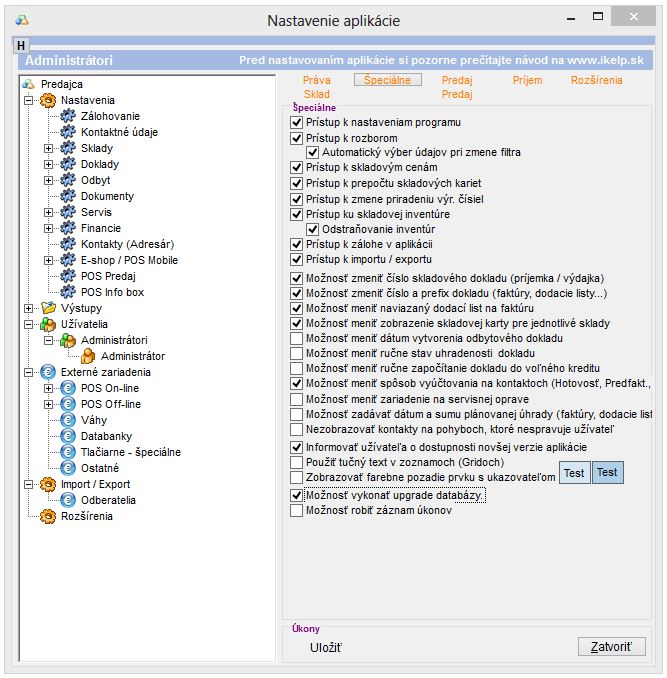Click the gear icon beside Zálohovanie
This screenshot has width=667, height=678.
(68, 117)
